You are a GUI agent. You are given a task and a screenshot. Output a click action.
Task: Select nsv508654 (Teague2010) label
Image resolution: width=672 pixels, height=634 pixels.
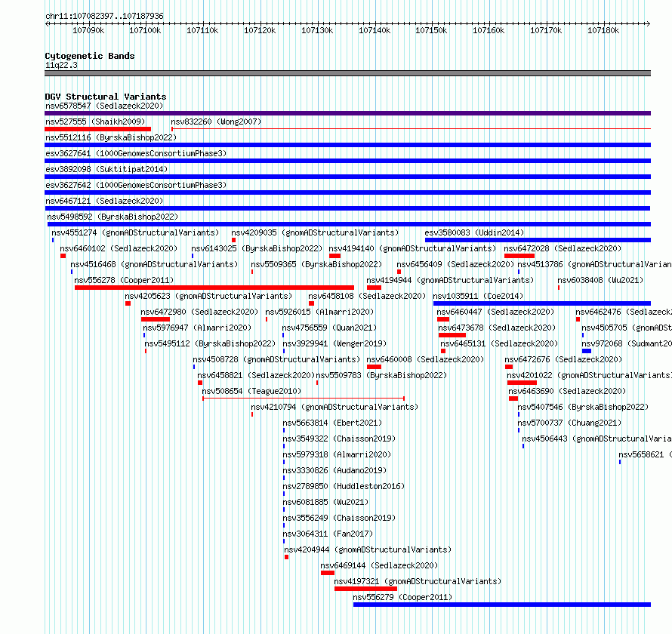(251, 391)
